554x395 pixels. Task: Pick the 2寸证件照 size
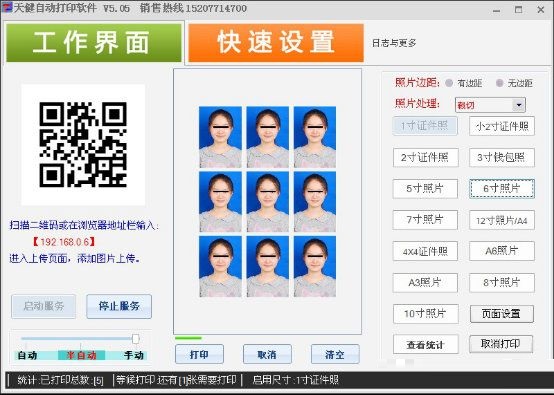click(x=425, y=157)
